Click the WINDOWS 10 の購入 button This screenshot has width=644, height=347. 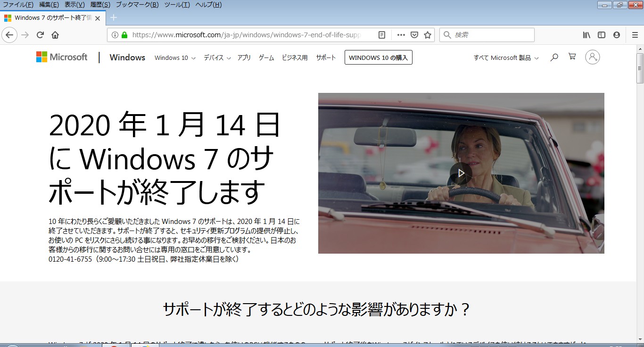(379, 58)
